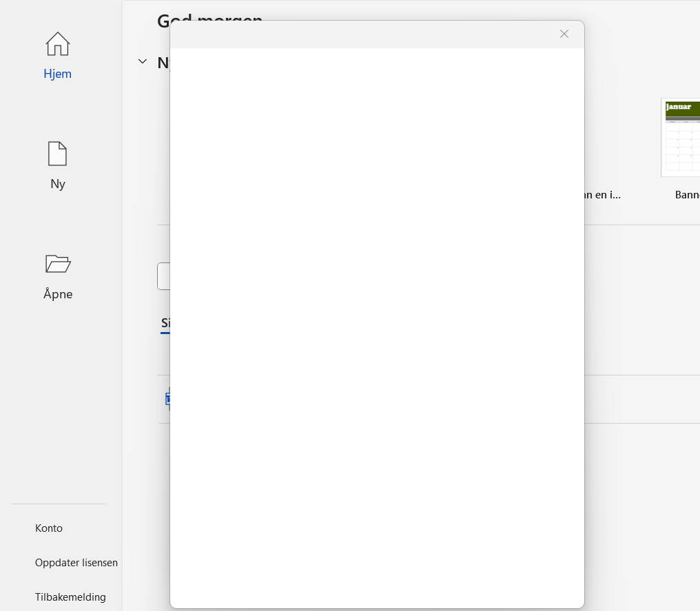Send Tilbakemelding
Image resolution: width=700 pixels, height=611 pixels.
pyautogui.click(x=70, y=597)
